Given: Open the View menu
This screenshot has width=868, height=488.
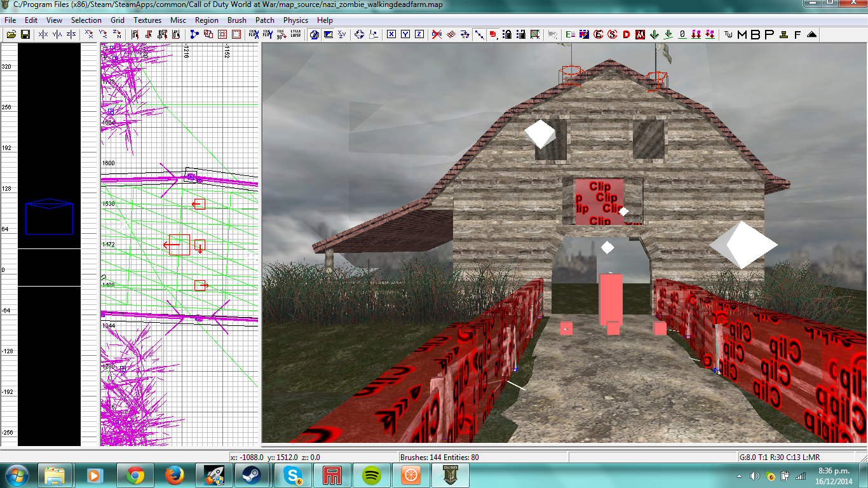Looking at the screenshot, I should click(54, 20).
